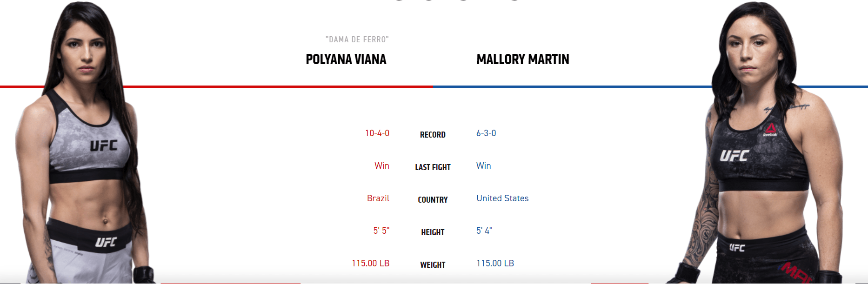Click the "Dama de Ferro" nickname text

tap(357, 40)
